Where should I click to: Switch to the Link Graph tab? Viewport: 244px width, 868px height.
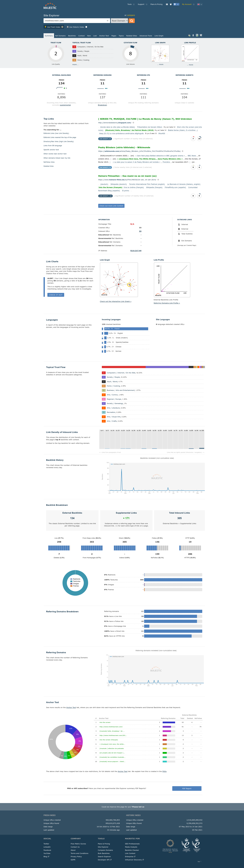pyautogui.click(x=159, y=36)
